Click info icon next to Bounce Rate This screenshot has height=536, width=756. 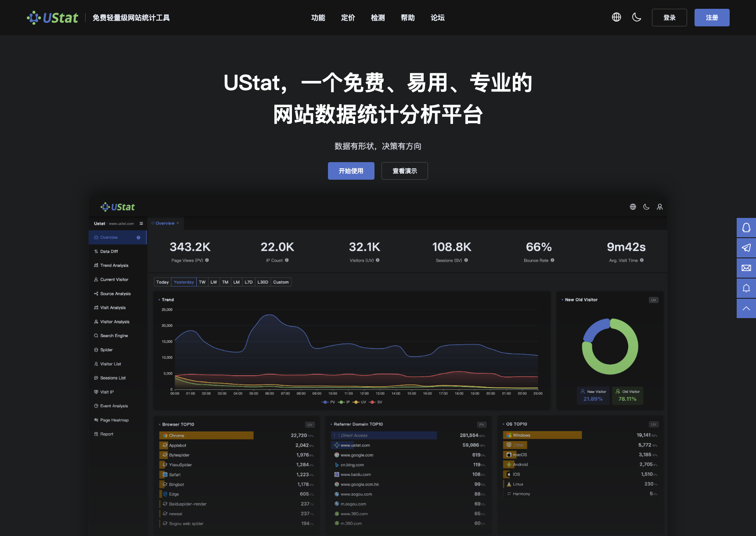[x=552, y=260]
